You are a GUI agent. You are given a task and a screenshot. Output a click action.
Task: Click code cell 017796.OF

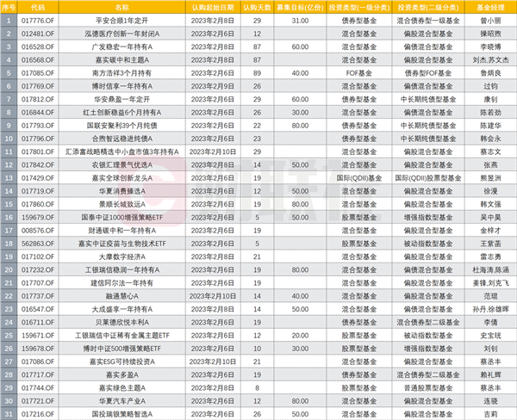(x=38, y=139)
